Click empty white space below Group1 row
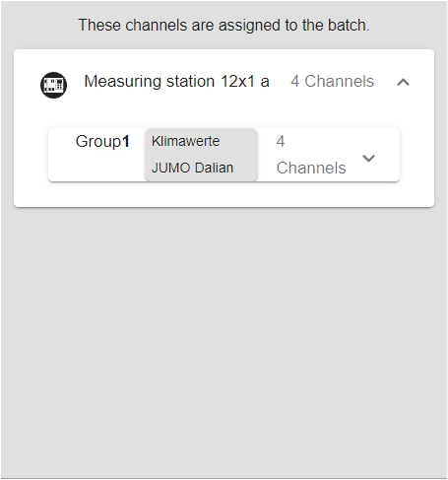 click(224, 194)
